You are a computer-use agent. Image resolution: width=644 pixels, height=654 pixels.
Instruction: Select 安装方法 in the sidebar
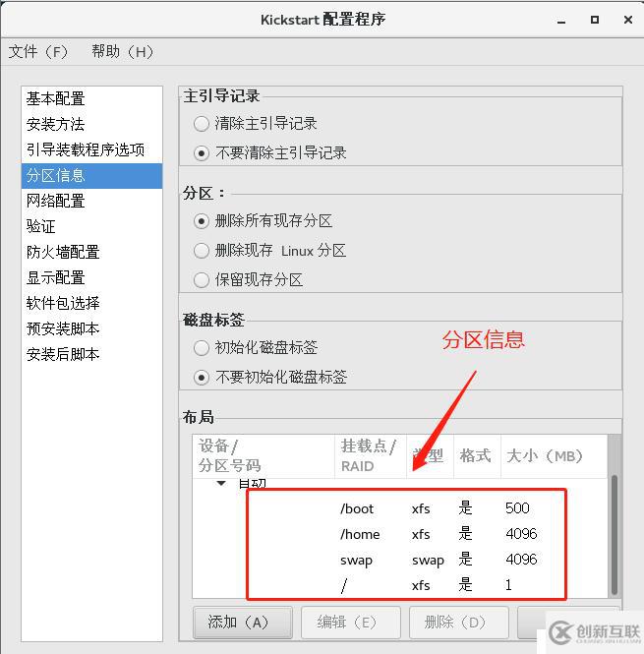91,124
